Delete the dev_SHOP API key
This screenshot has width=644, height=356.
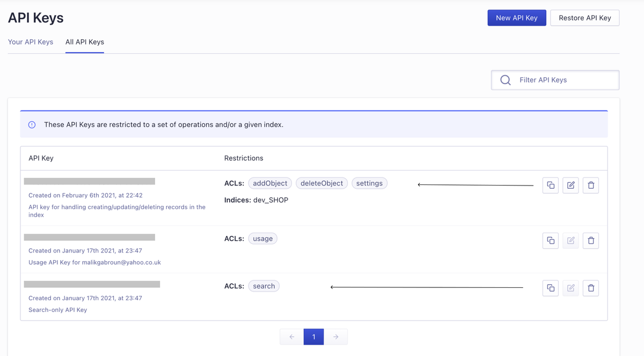tap(591, 186)
